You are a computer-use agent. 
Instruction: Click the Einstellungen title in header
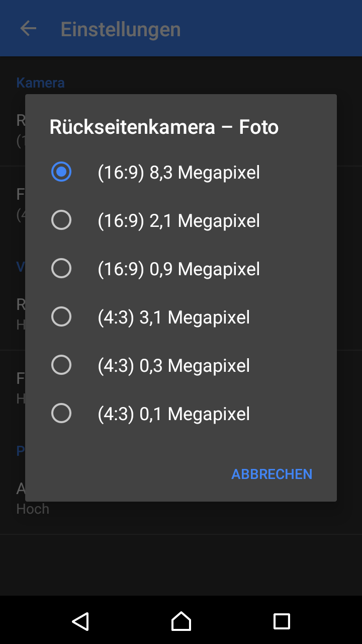(121, 29)
